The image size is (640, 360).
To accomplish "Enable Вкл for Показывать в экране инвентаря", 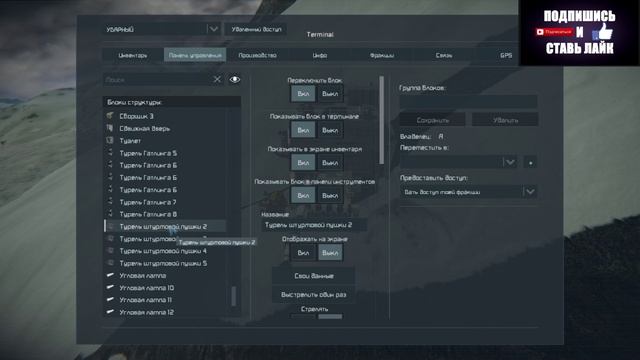I will point(303,162).
